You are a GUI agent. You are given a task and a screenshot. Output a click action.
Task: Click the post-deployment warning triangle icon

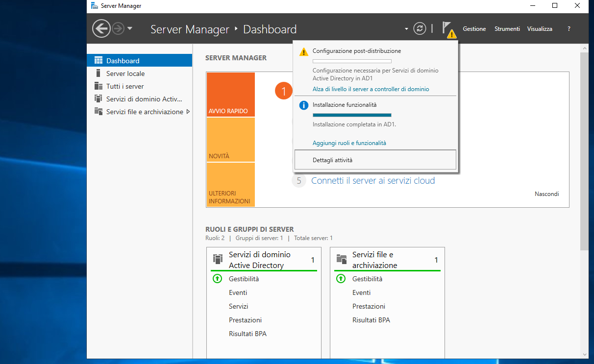point(304,51)
